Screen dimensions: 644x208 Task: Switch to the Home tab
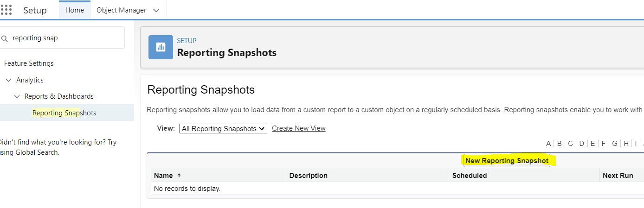click(x=74, y=10)
